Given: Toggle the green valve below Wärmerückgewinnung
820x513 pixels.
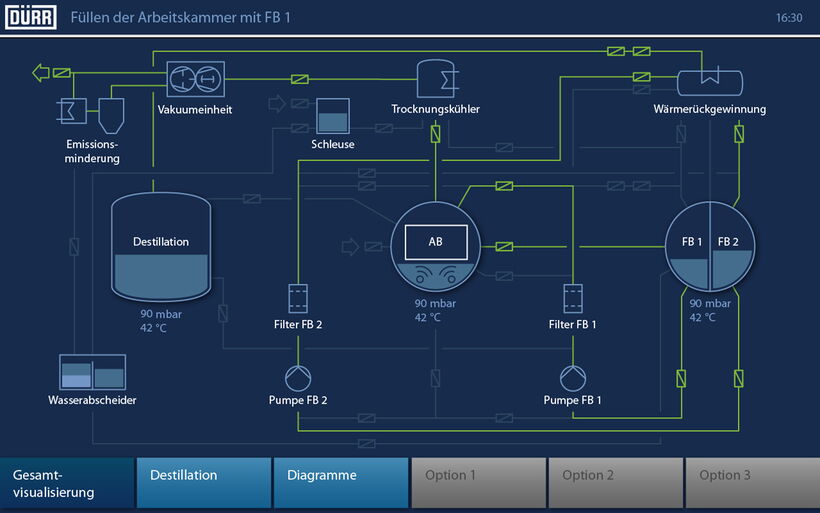Looking at the screenshot, I should coord(739,134).
